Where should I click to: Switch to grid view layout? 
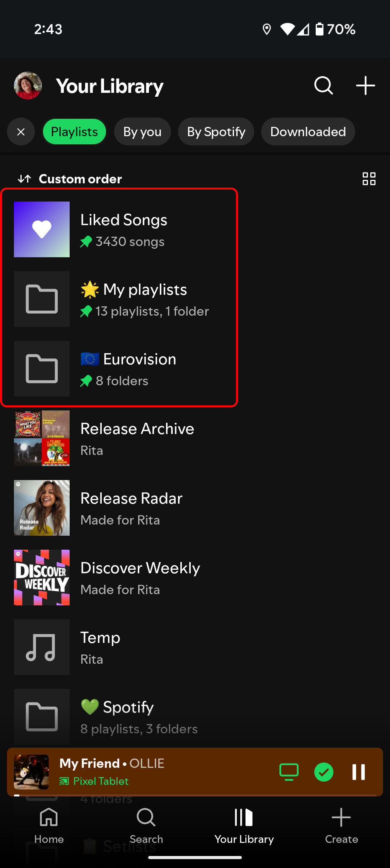click(x=369, y=179)
